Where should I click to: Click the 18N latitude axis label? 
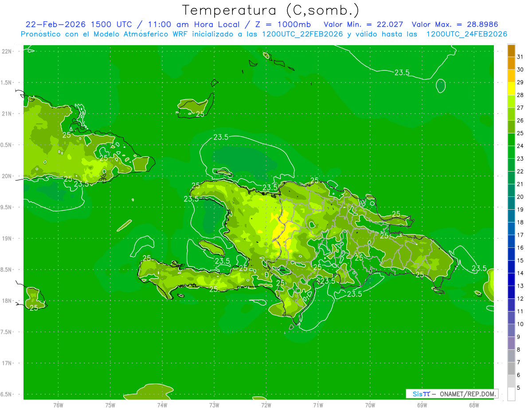tap(7, 301)
